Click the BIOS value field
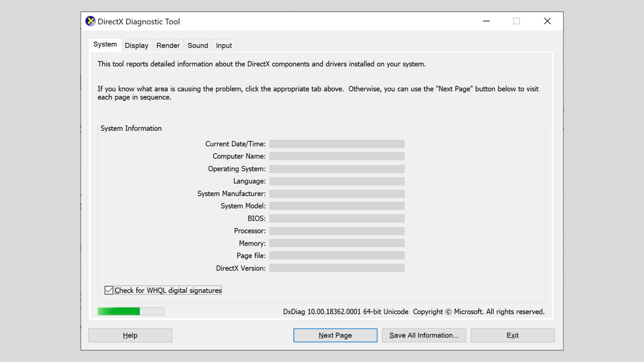This screenshot has height=362, width=644. pyautogui.click(x=337, y=219)
